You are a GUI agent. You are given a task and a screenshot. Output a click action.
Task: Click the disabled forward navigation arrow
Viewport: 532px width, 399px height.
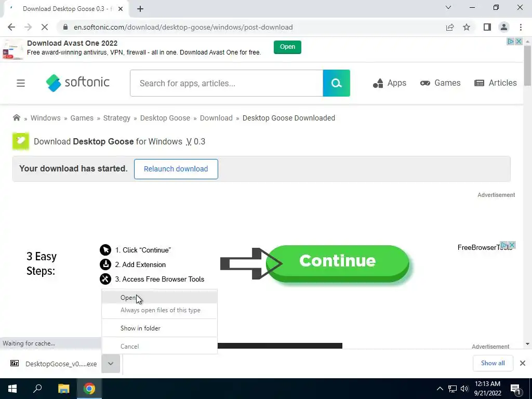point(28,27)
